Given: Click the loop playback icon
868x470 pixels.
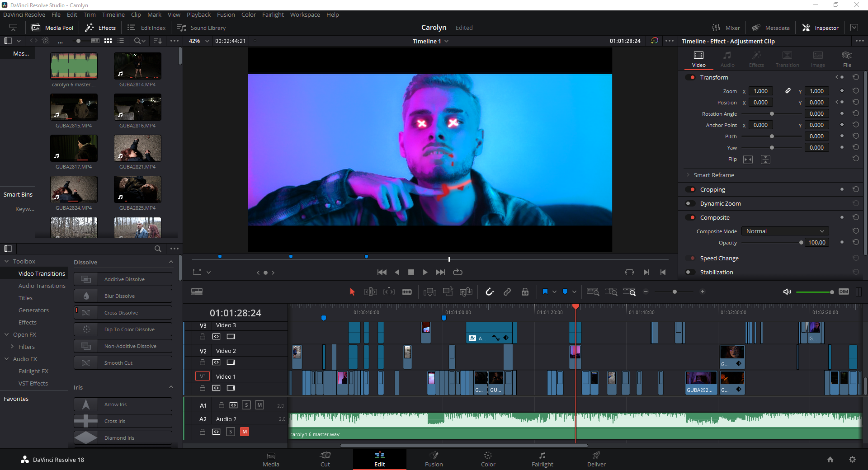Looking at the screenshot, I should (x=458, y=272).
